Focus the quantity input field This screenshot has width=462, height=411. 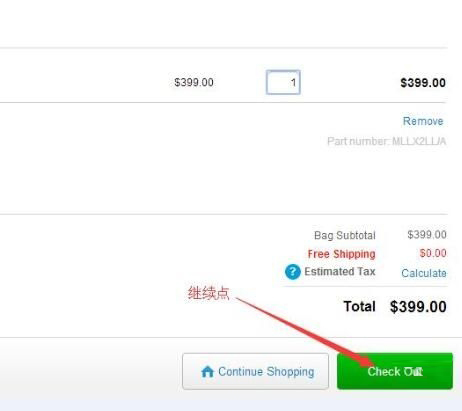[x=283, y=82]
